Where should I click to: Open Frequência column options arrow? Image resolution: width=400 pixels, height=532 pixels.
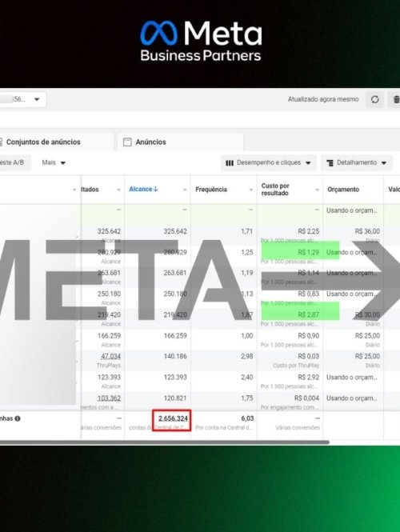coord(251,190)
